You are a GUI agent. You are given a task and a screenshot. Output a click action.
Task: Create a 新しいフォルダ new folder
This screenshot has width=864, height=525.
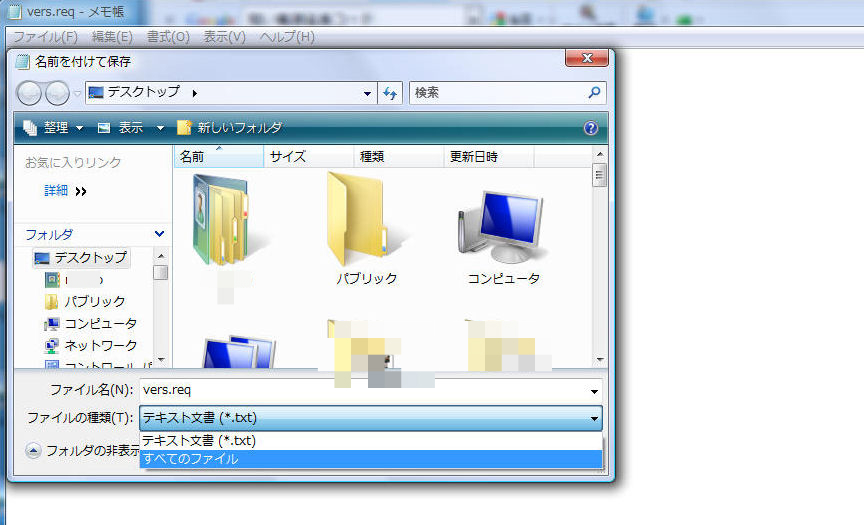pyautogui.click(x=229, y=128)
